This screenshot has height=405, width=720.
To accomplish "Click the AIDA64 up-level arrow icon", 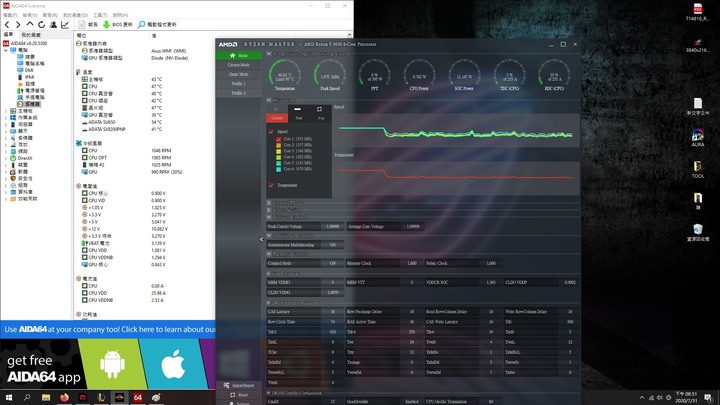I will coord(30,24).
